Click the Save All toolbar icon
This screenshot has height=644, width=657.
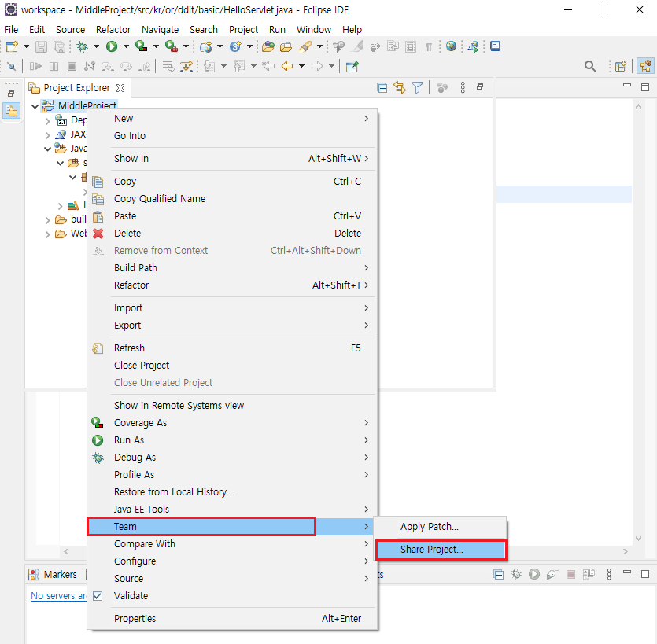(x=60, y=46)
